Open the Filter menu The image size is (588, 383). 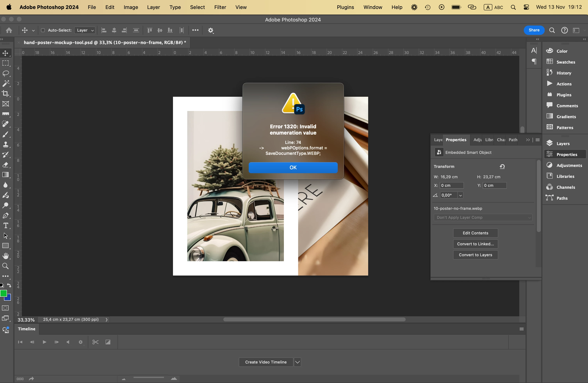pyautogui.click(x=220, y=7)
